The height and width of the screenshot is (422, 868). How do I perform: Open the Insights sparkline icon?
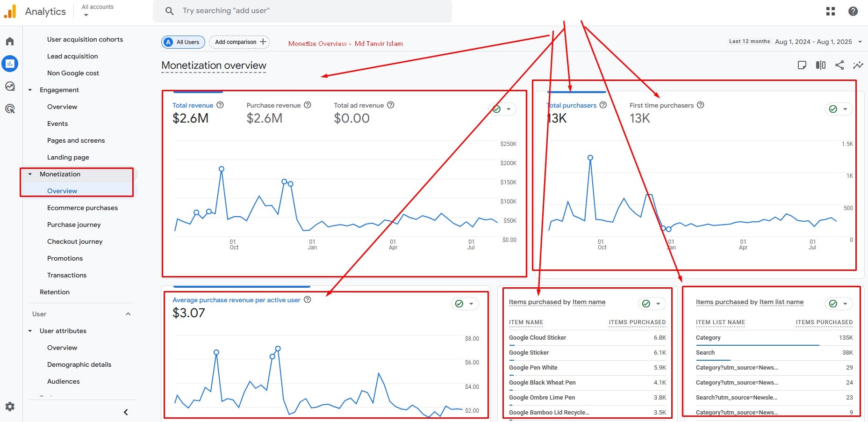pos(858,65)
